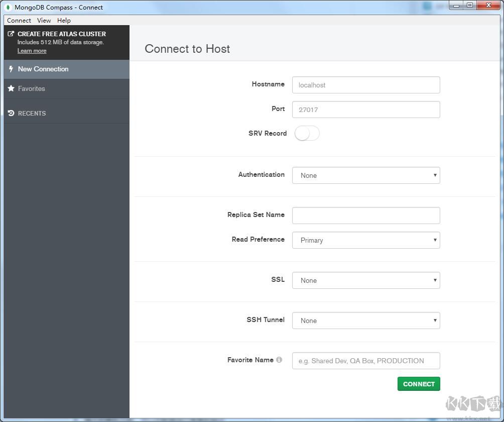504x422 pixels.
Task: Expand the Read Preference dropdown
Action: [366, 240]
